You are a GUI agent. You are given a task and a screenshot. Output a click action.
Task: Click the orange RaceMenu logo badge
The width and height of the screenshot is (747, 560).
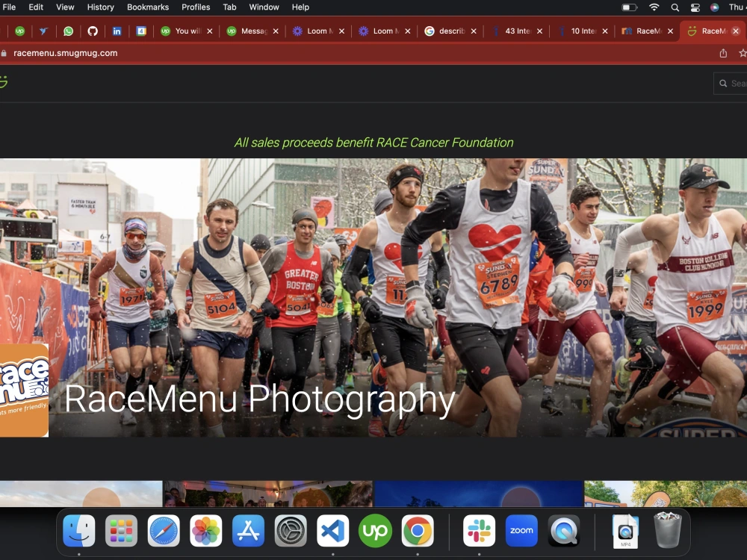[x=24, y=390]
